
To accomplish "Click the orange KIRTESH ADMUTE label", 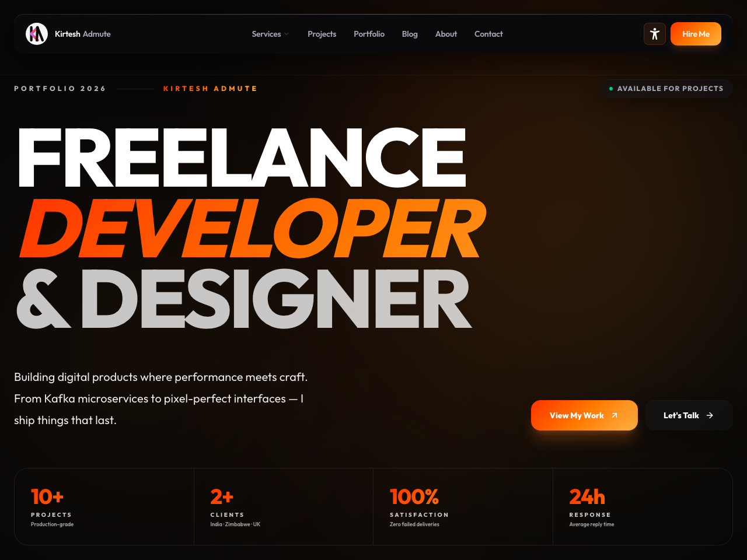I will (x=210, y=89).
